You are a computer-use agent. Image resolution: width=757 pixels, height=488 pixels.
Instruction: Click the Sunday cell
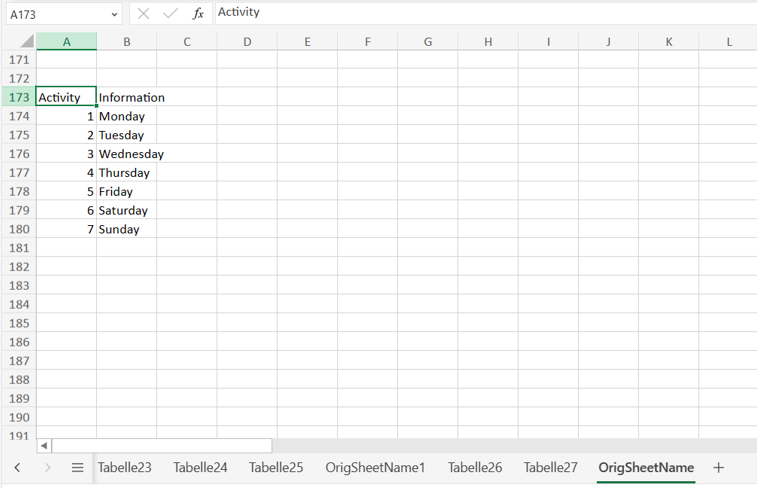pyautogui.click(x=126, y=229)
